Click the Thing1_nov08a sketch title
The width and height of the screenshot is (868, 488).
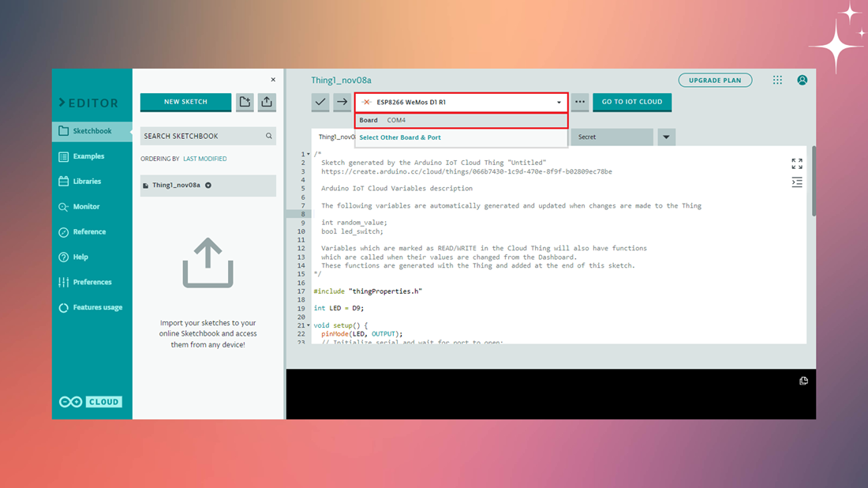(x=341, y=81)
